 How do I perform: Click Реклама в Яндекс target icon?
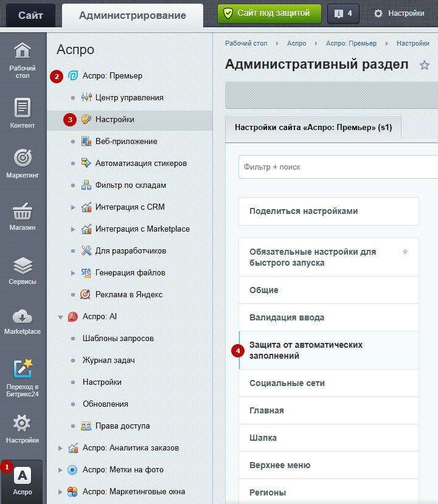pos(86,294)
